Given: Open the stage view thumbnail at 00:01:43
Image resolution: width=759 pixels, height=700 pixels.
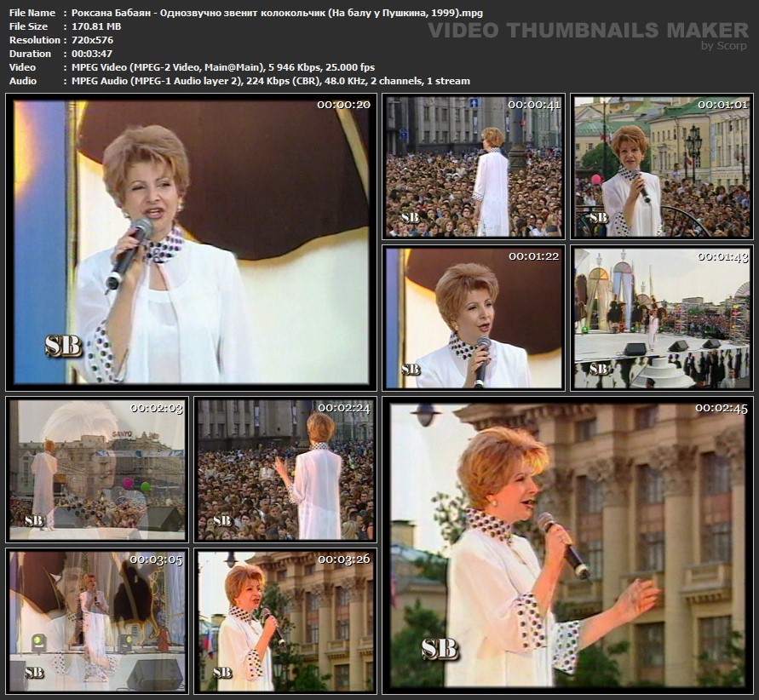Looking at the screenshot, I should tap(661, 318).
